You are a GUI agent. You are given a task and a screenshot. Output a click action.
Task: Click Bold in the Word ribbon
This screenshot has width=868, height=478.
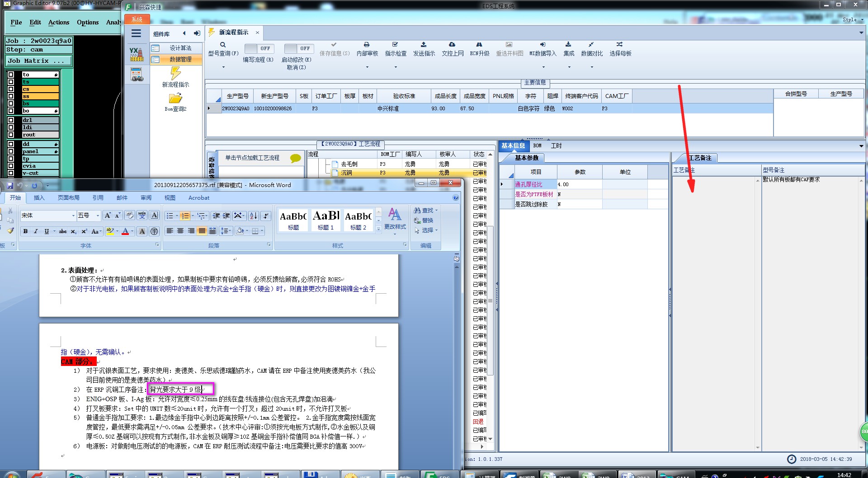point(25,231)
